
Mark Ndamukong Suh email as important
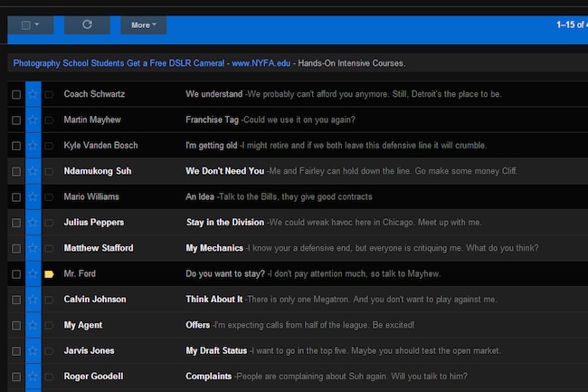[x=49, y=171]
